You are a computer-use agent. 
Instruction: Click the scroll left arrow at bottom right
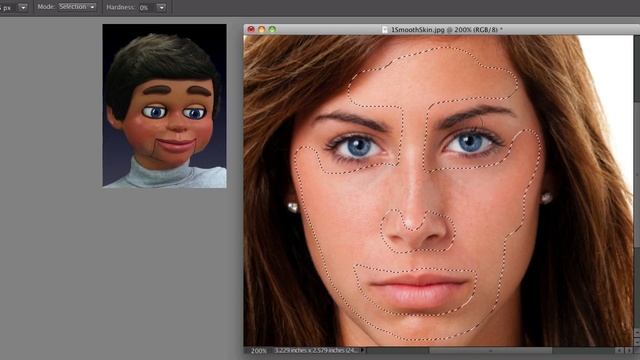pos(619,350)
